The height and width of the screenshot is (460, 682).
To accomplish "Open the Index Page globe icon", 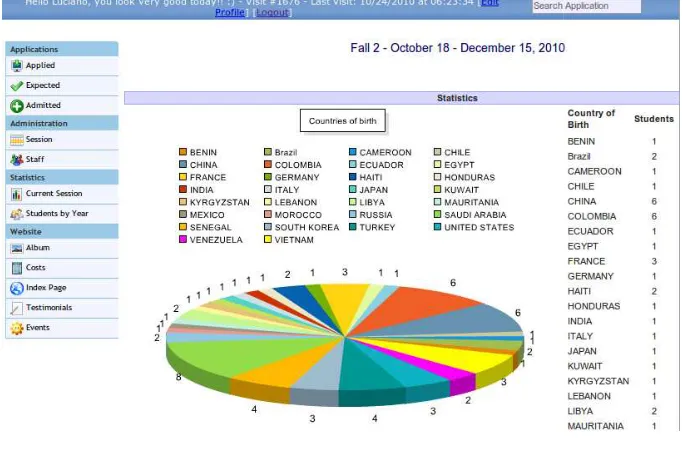I will (17, 288).
